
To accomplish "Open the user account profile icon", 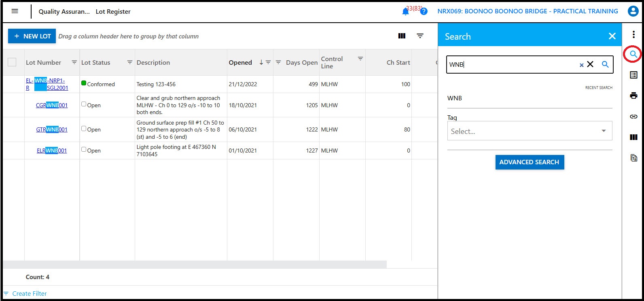I will (x=633, y=11).
